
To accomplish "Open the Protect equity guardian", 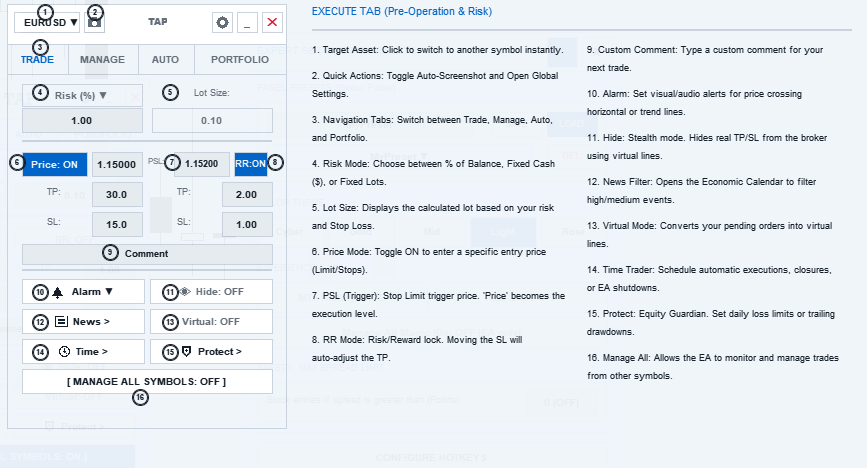I will [x=211, y=351].
